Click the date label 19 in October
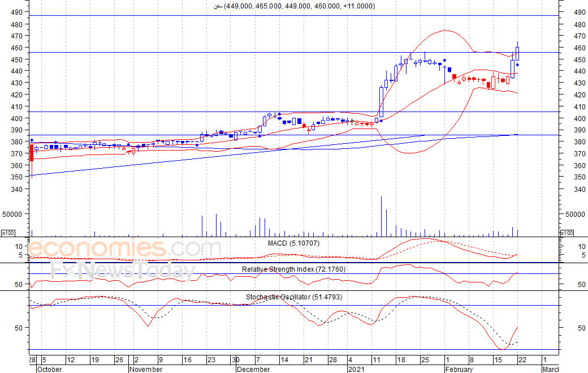588x373 pixels. [95, 360]
